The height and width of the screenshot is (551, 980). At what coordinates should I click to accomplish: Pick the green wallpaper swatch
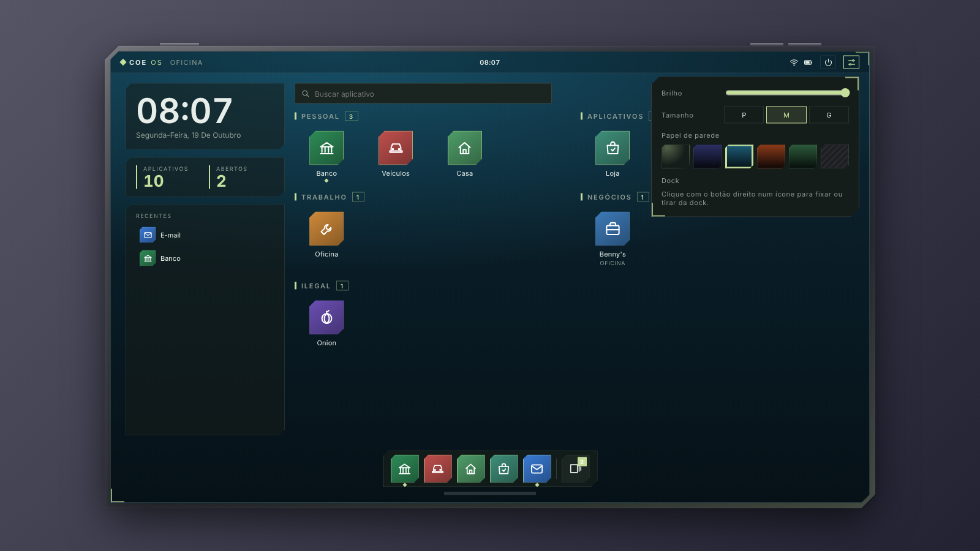tap(803, 156)
